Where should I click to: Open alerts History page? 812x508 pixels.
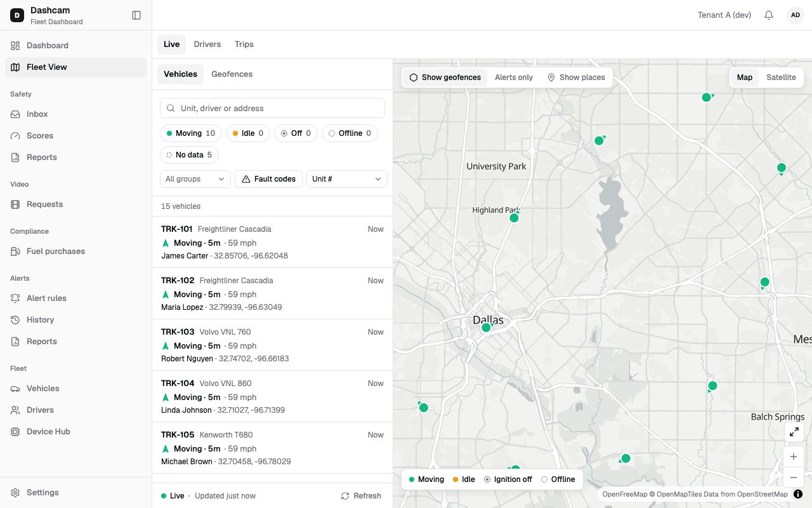point(75,320)
